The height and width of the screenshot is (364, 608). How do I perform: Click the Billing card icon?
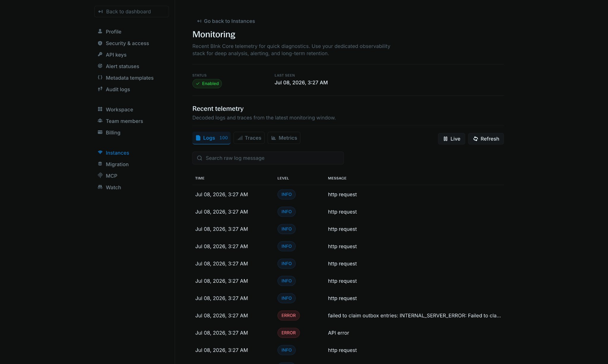[x=100, y=132]
